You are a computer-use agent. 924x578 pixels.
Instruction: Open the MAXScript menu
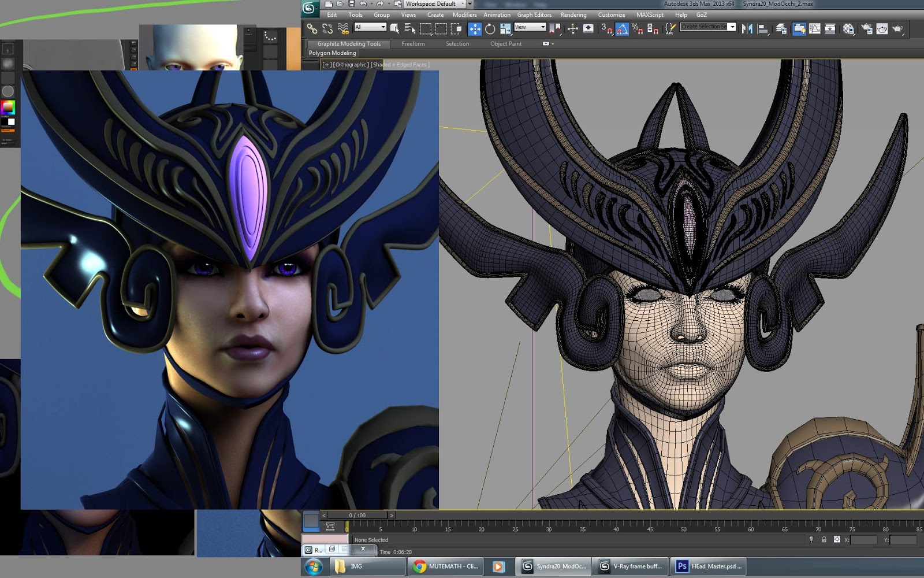650,15
